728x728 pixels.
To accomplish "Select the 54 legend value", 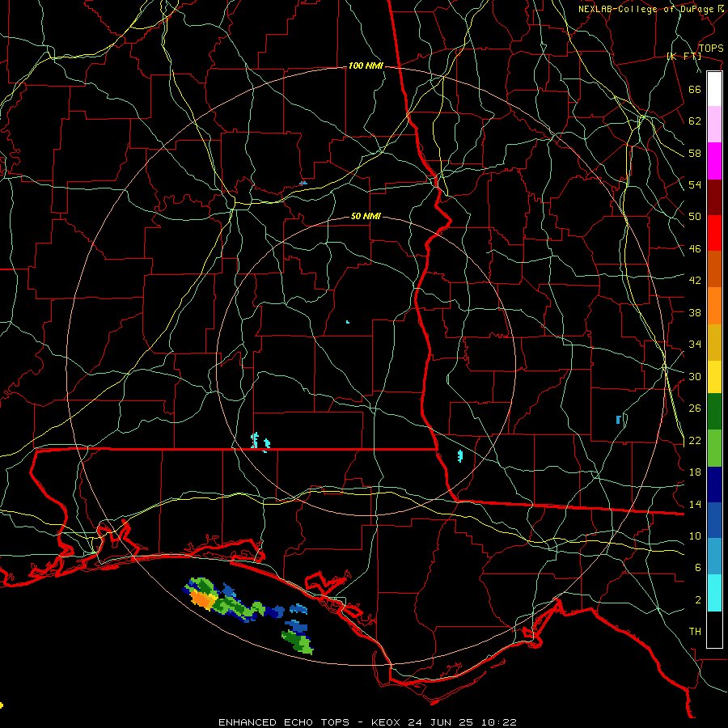I will (x=695, y=184).
